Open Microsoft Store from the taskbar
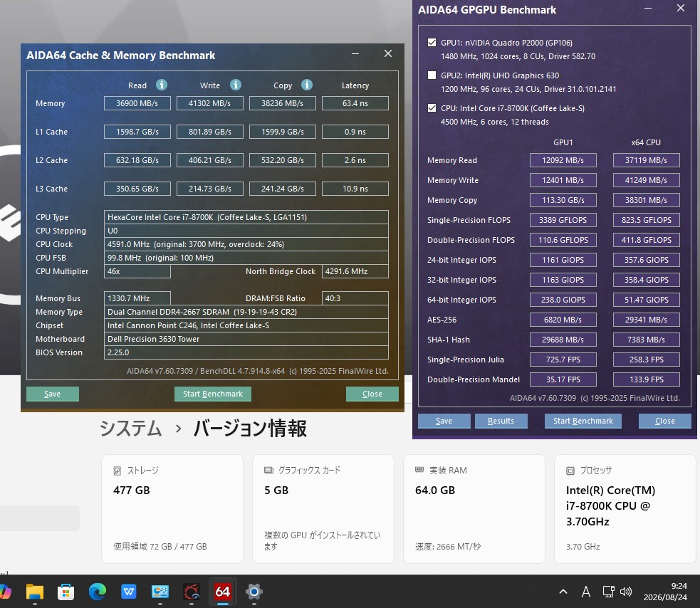This screenshot has height=608, width=700. coord(66,592)
